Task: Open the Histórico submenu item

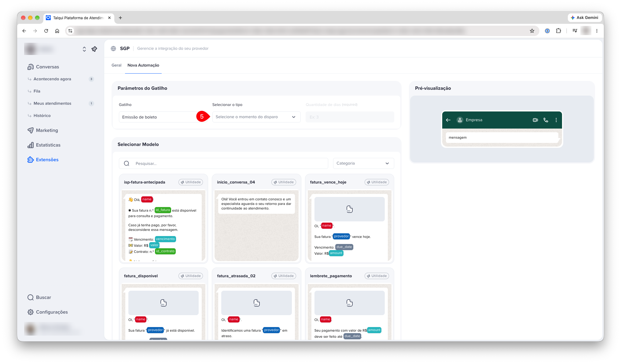Action: 42,116
